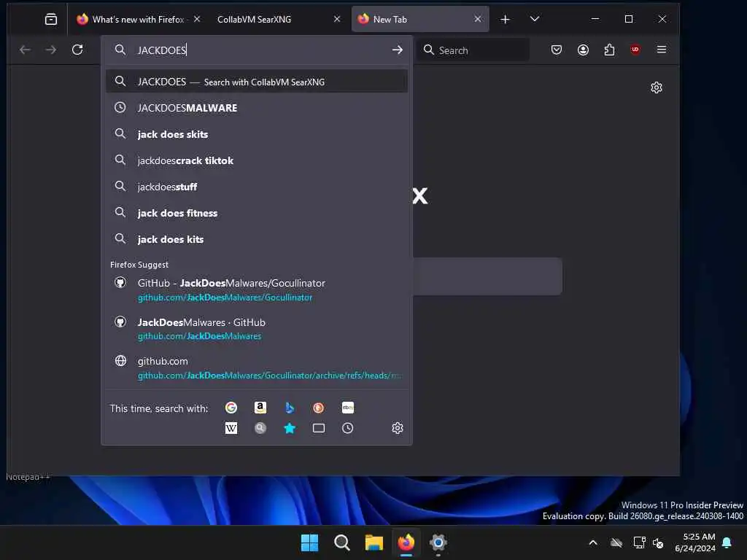Open Firefox account icon
Screen dimensions: 747x560
[583, 50]
